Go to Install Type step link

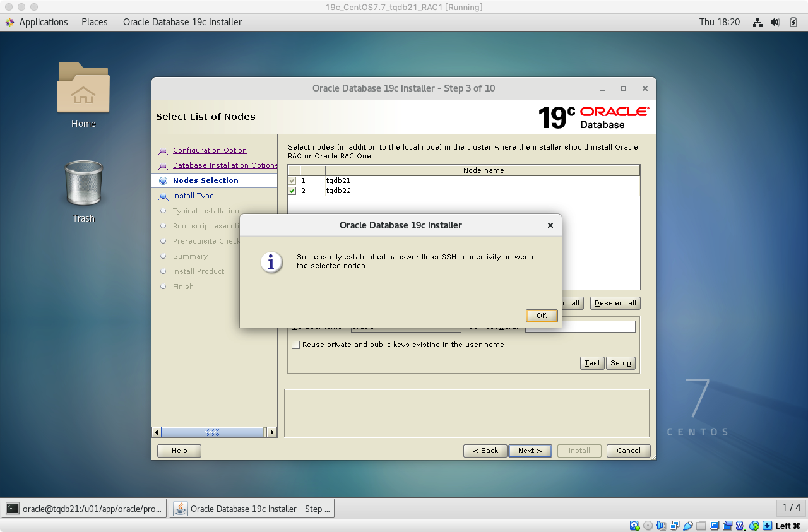tap(193, 196)
